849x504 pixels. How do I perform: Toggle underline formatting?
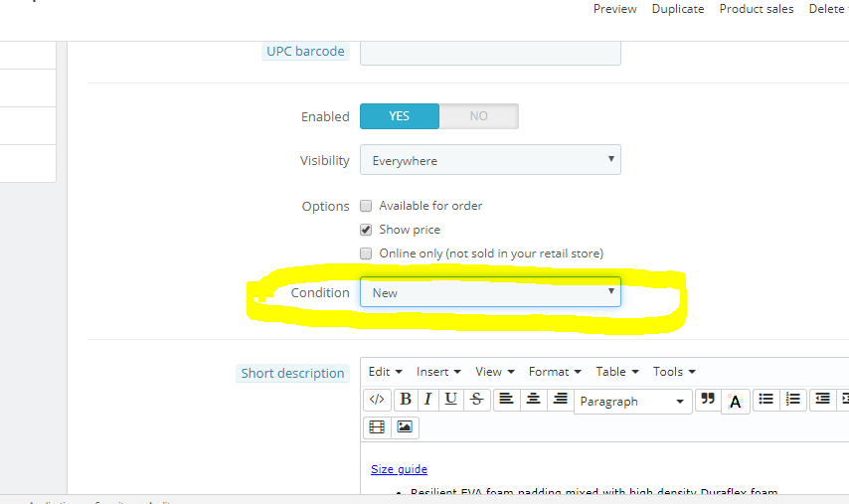(450, 400)
